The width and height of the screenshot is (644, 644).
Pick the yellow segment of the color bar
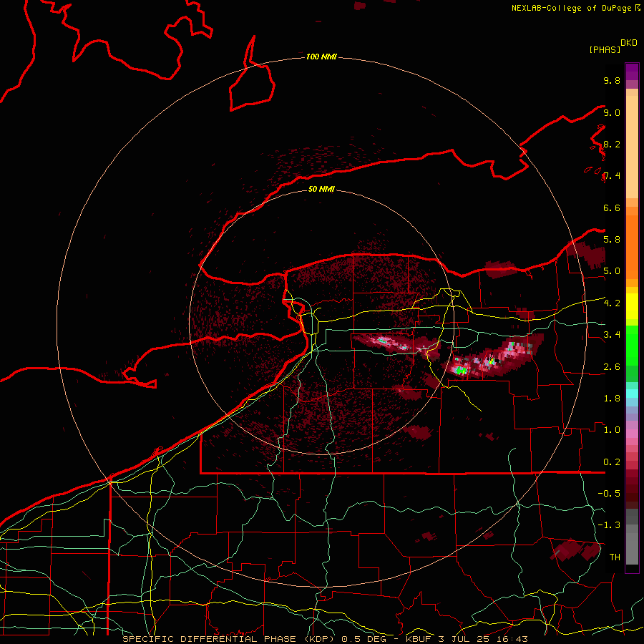632,306
